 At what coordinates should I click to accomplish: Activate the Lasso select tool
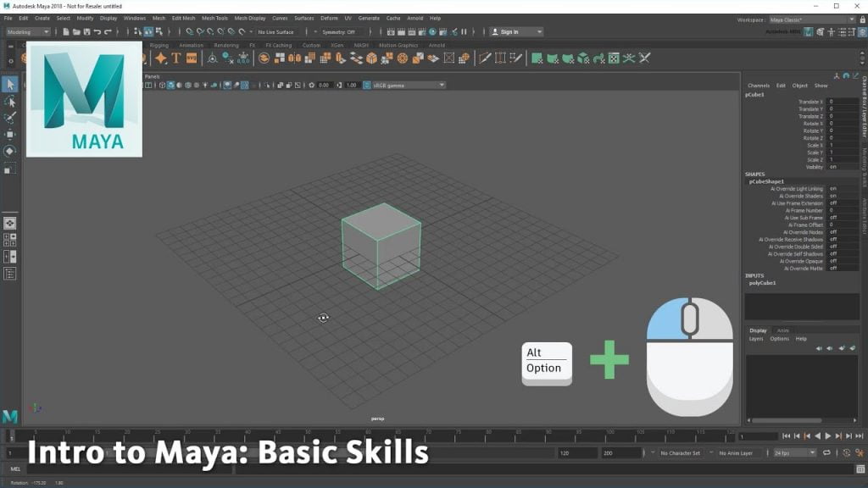coord(10,102)
